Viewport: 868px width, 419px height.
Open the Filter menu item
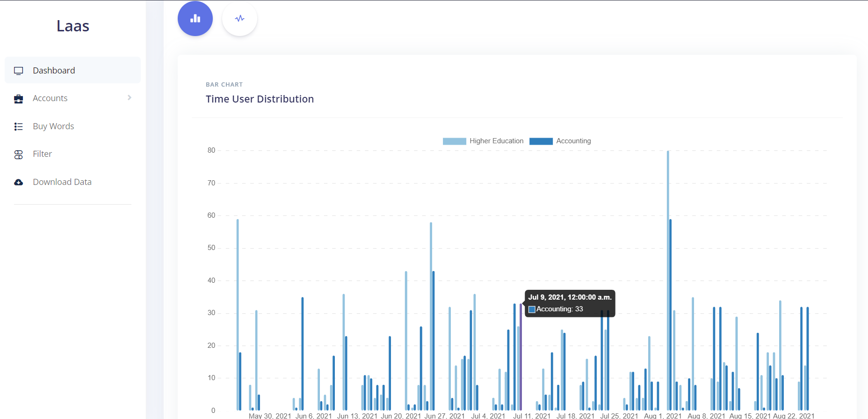(72, 154)
